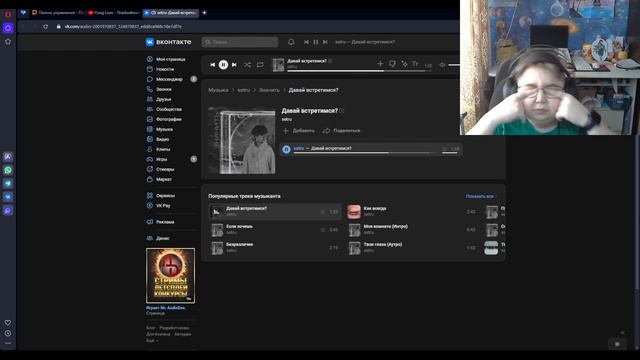Click the Давай встретимся? row in popular tracks

(275, 212)
